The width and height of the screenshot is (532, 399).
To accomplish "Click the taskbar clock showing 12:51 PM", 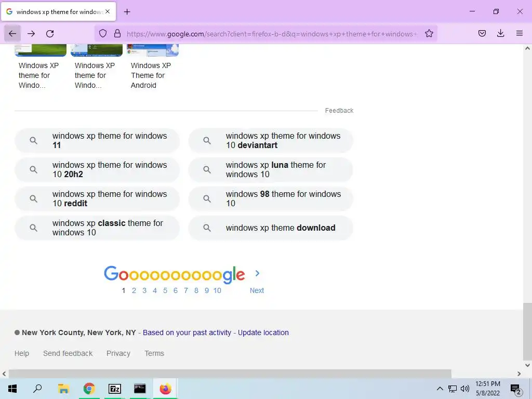I will (487, 389).
